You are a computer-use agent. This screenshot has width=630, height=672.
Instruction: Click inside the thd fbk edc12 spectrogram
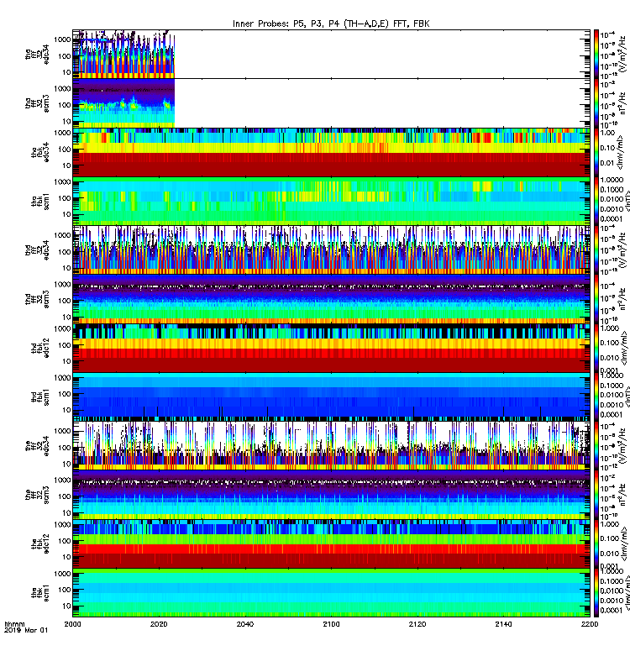(331, 348)
